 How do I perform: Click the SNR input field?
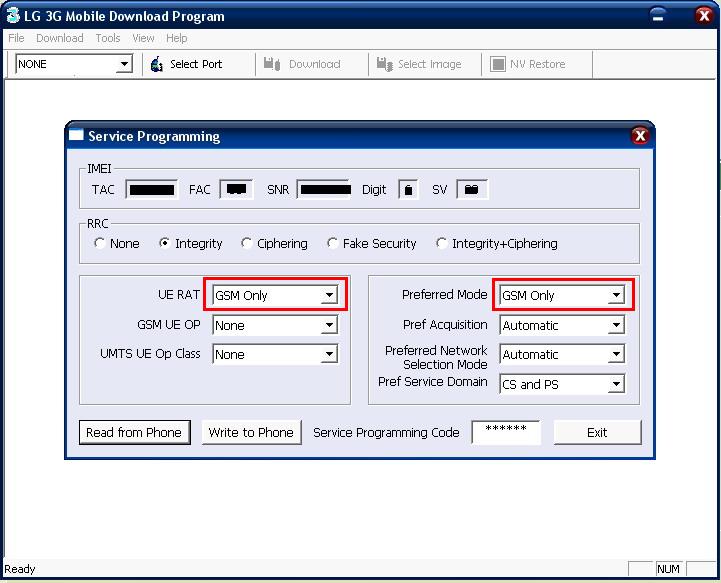pos(325,189)
